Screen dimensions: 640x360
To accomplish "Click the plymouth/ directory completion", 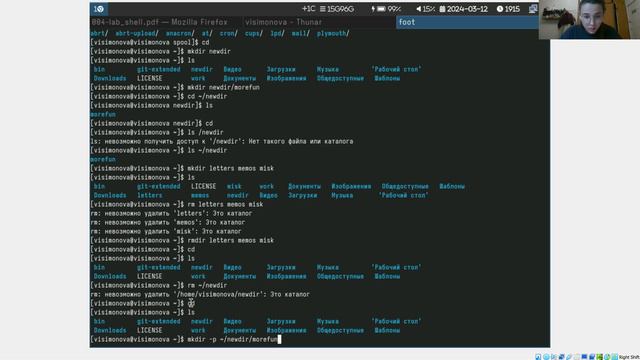I will (333, 33).
